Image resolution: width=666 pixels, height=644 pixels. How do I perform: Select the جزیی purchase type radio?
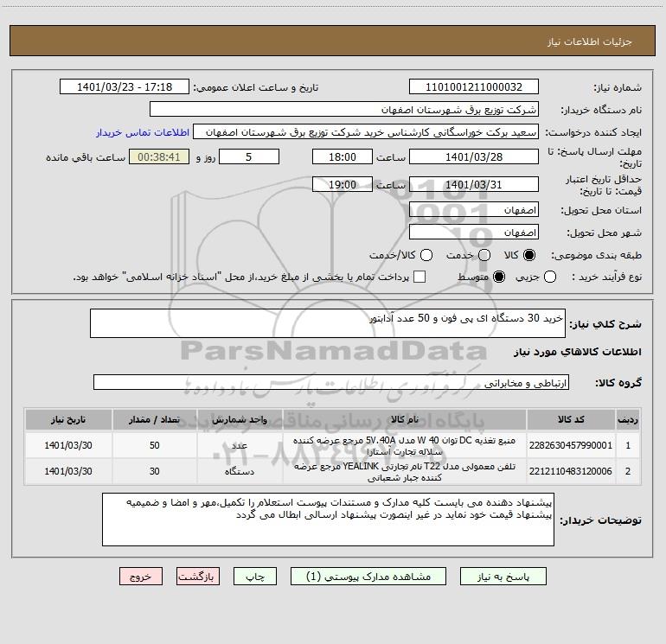point(550,277)
